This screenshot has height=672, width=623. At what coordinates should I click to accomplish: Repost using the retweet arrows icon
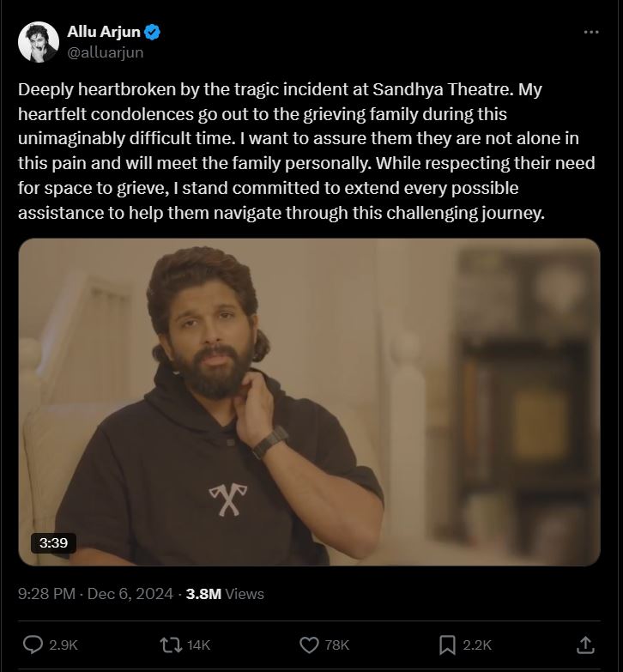[x=171, y=644]
